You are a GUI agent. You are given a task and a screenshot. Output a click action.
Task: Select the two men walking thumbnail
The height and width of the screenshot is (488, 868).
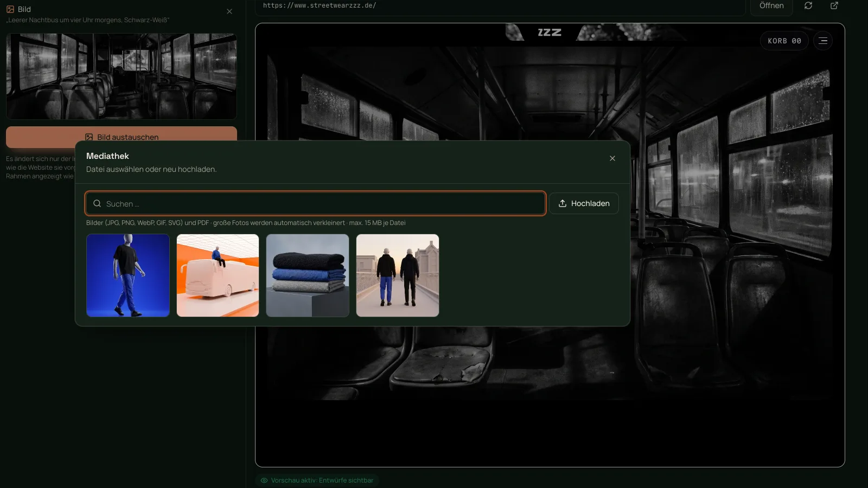(x=398, y=275)
